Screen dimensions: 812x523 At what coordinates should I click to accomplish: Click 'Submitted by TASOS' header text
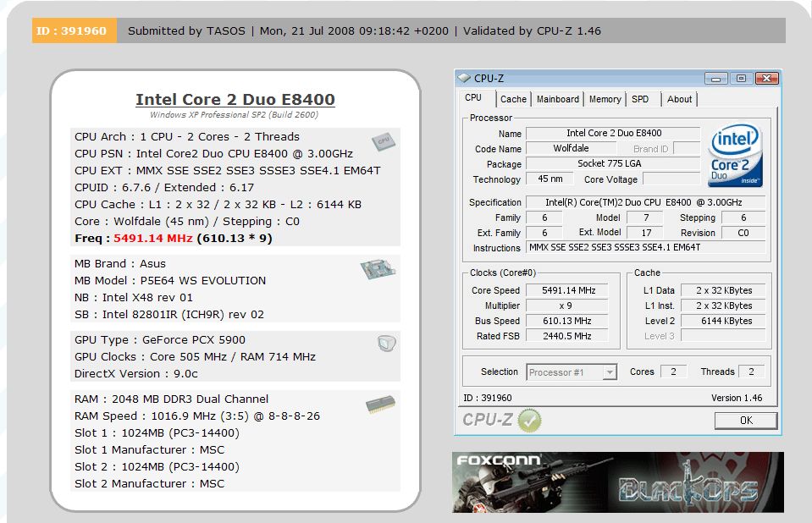tap(186, 31)
